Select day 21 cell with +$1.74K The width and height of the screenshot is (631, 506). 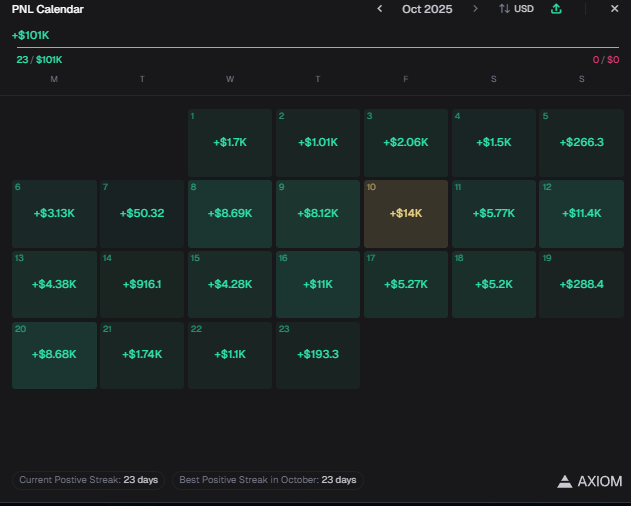pos(142,355)
